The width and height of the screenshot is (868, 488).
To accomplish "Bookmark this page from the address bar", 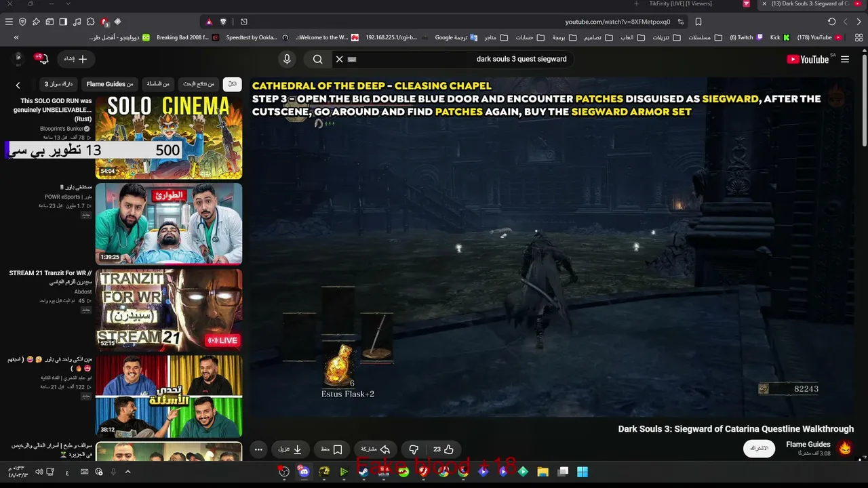I will (x=698, y=22).
